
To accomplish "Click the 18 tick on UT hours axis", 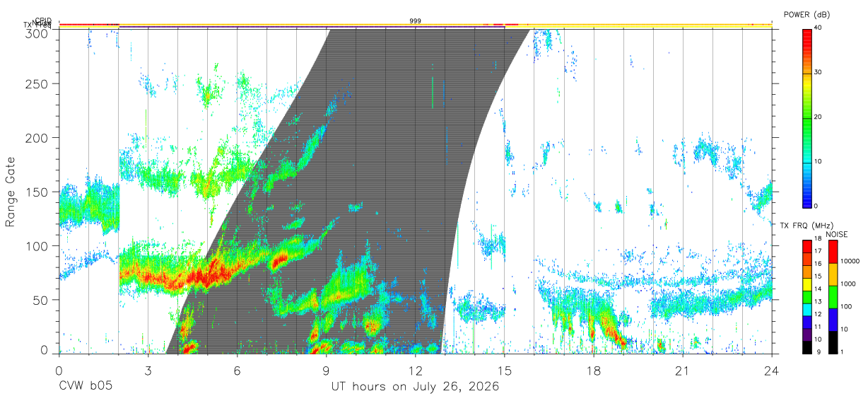I will pos(593,371).
